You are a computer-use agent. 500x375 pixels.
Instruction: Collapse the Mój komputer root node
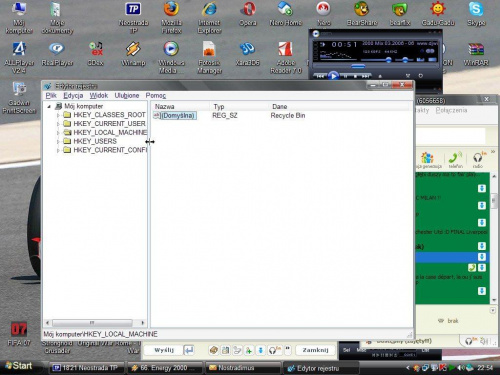coord(49,106)
